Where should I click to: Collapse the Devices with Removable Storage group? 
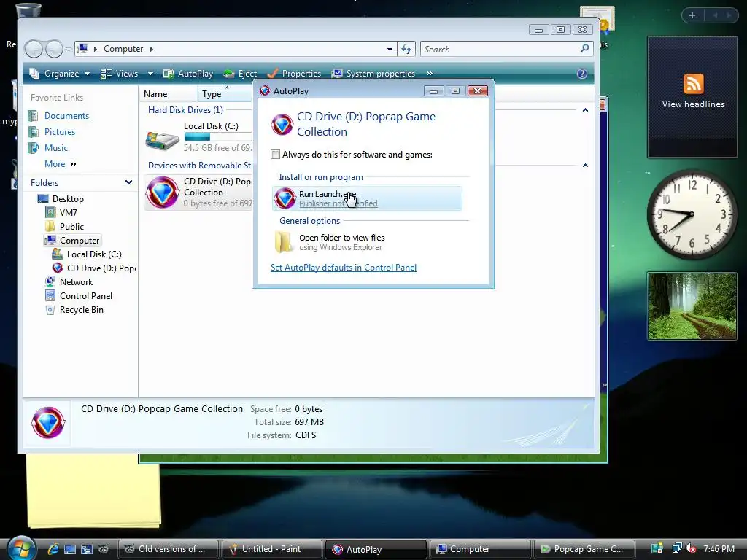click(x=586, y=166)
